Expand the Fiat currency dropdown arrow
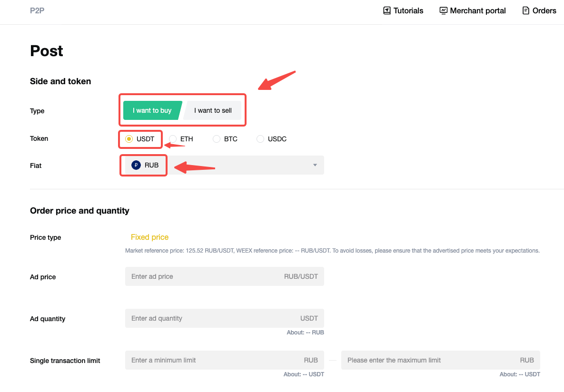 click(x=315, y=165)
